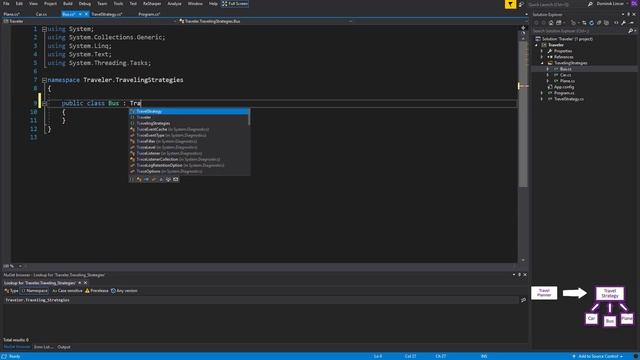The width and height of the screenshot is (640, 360).
Task: Expand the Properties node
Action: click(542, 51)
